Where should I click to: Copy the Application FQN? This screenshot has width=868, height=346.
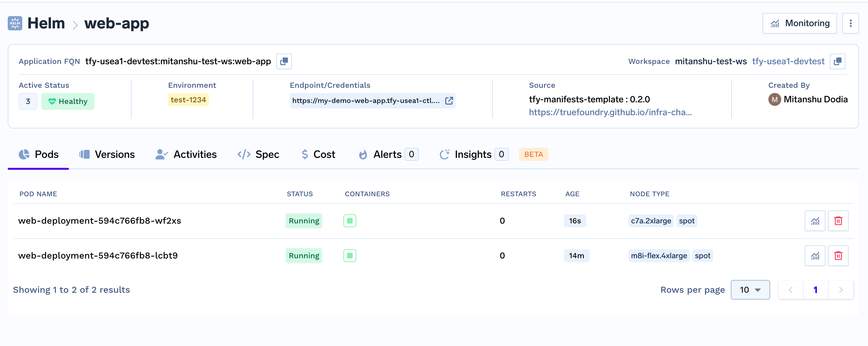284,61
